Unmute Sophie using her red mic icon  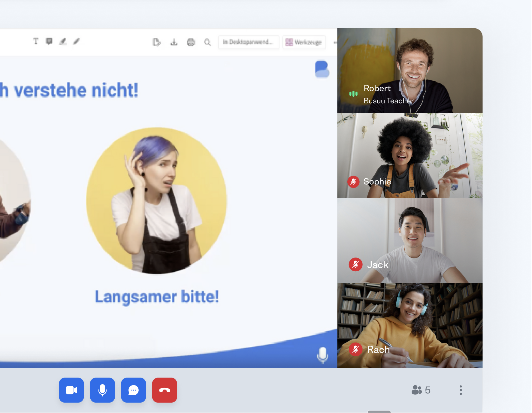(x=353, y=182)
